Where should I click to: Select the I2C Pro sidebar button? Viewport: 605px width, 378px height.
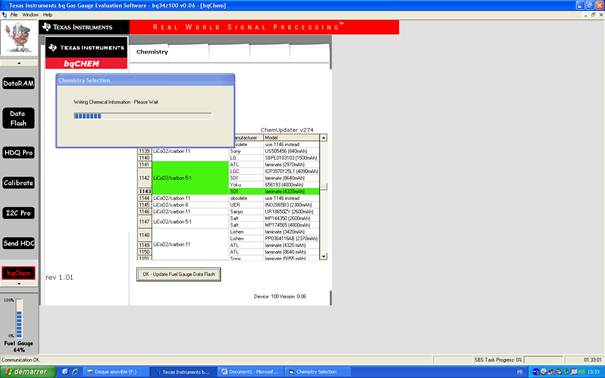point(19,213)
